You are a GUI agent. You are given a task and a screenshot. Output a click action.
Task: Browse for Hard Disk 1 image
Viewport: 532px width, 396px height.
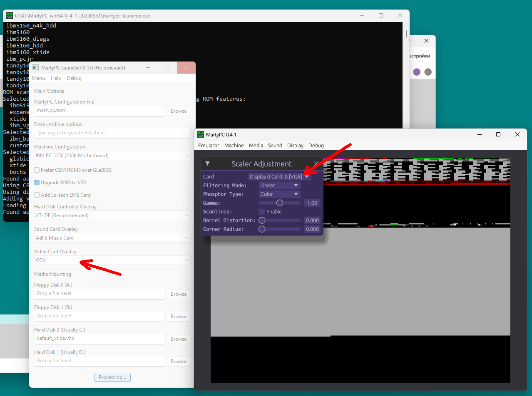coord(179,361)
